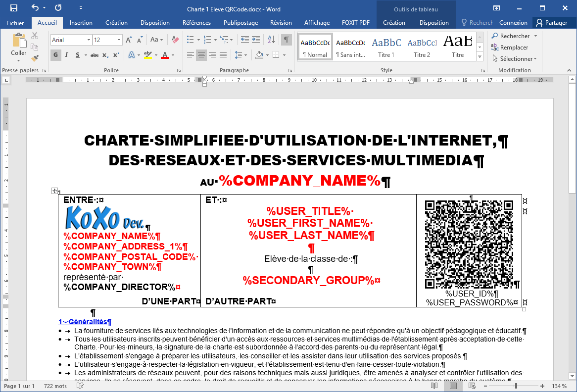
Task: Decrease the paragraph indent
Action: pyautogui.click(x=244, y=40)
